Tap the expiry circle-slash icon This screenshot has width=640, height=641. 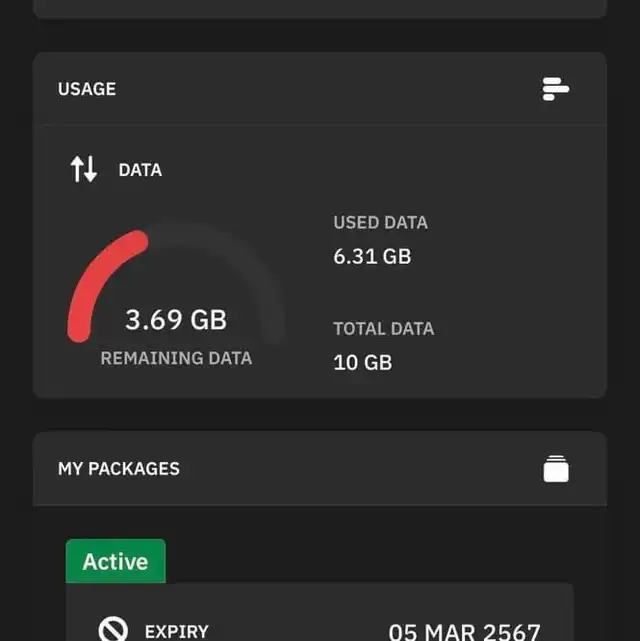pyautogui.click(x=113, y=630)
